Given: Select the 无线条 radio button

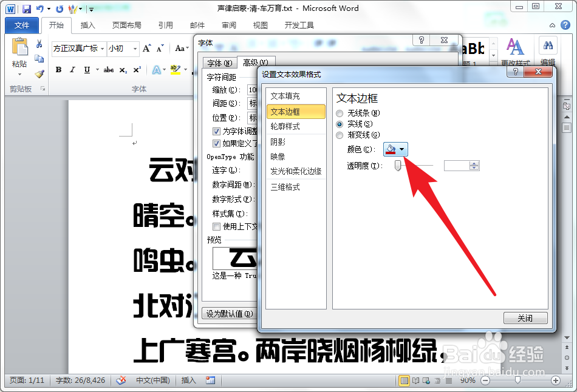Looking at the screenshot, I should [x=341, y=113].
